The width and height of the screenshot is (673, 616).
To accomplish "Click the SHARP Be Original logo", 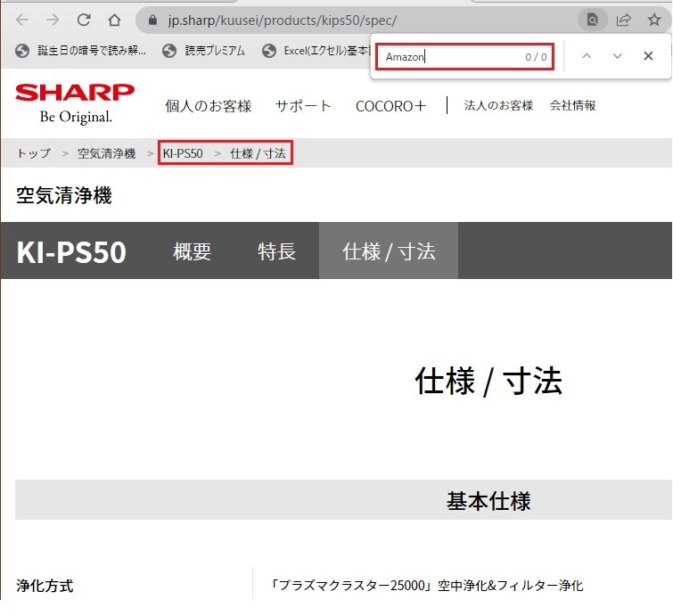I will pyautogui.click(x=75, y=103).
